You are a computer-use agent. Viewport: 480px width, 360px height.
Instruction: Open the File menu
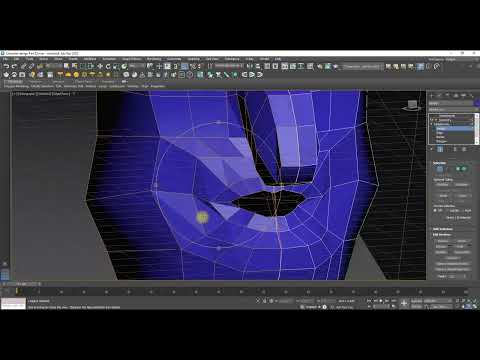(6, 59)
